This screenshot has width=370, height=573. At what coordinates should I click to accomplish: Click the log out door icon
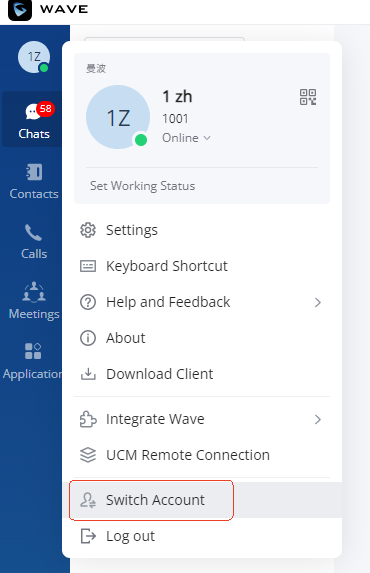pyautogui.click(x=88, y=536)
